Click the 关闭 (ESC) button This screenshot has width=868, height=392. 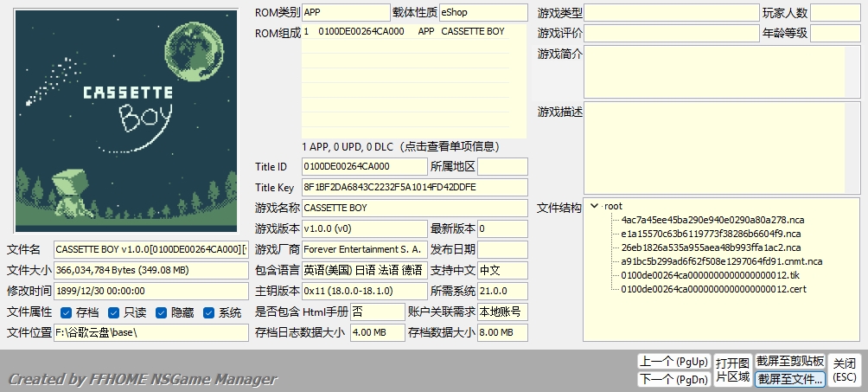(x=845, y=370)
